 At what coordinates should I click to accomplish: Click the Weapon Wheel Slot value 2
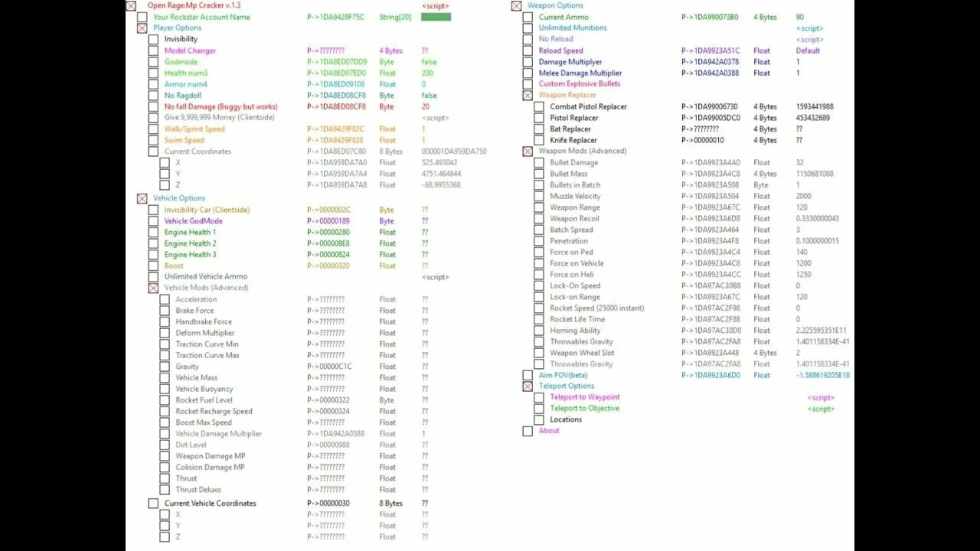[x=798, y=353]
